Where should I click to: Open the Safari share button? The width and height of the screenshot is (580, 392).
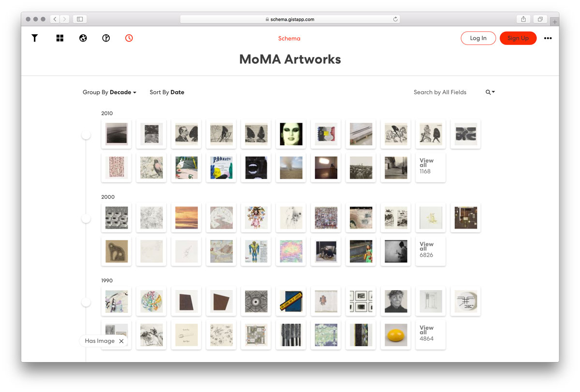(523, 19)
